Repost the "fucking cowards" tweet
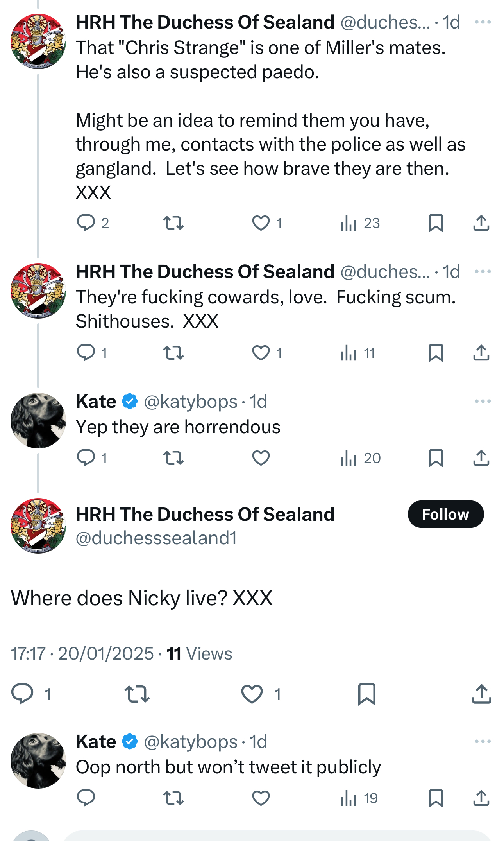The image size is (504, 841). click(173, 353)
